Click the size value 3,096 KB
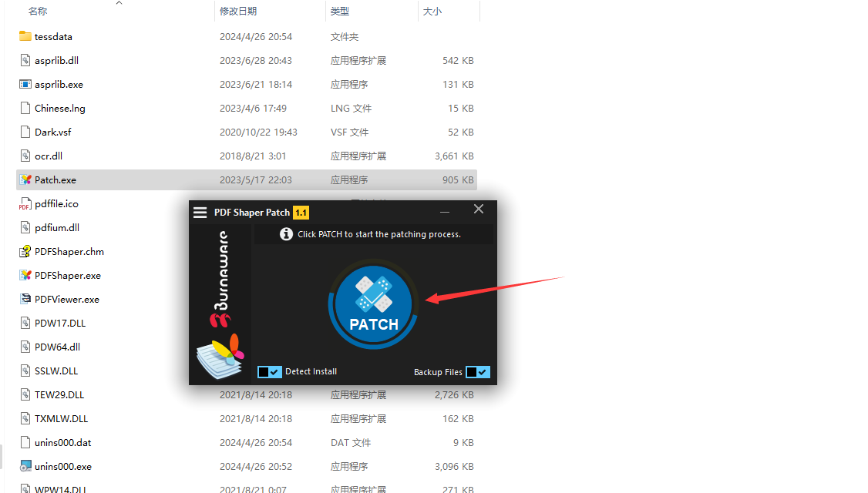 (454, 467)
